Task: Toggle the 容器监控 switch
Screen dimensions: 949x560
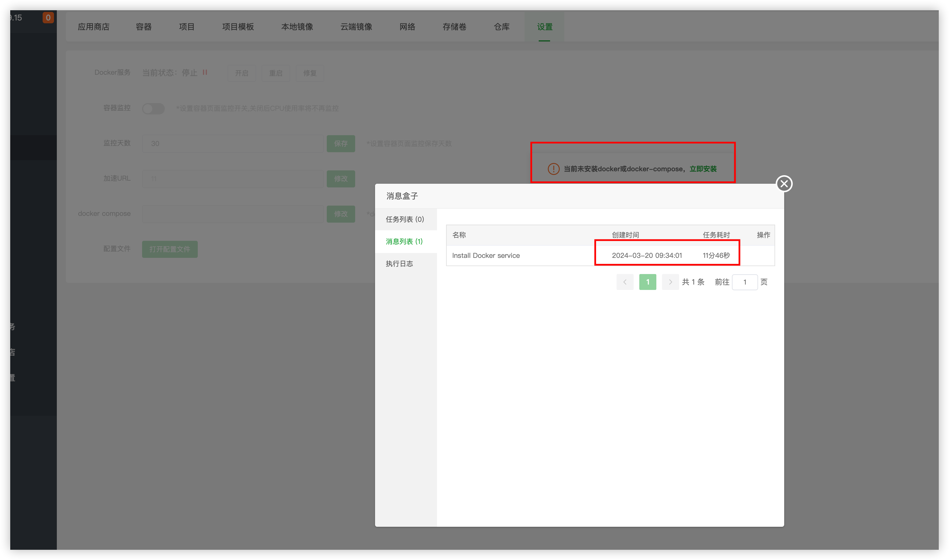Action: point(153,108)
